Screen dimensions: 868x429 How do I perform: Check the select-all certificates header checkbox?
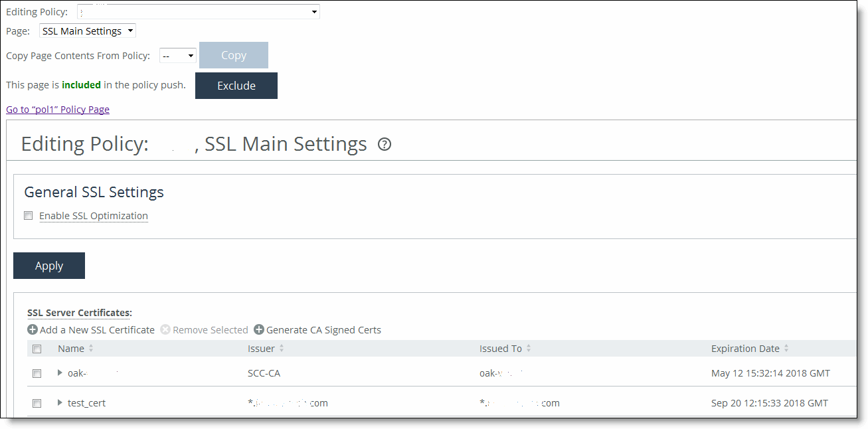tap(37, 349)
